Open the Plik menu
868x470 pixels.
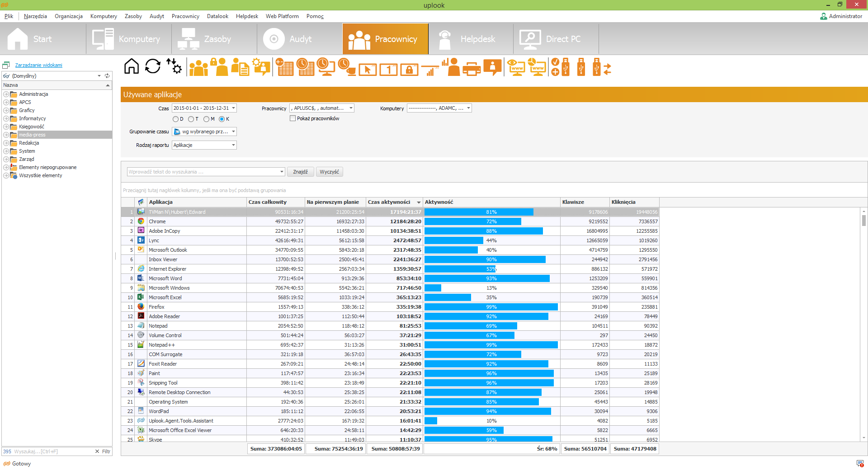pos(9,16)
